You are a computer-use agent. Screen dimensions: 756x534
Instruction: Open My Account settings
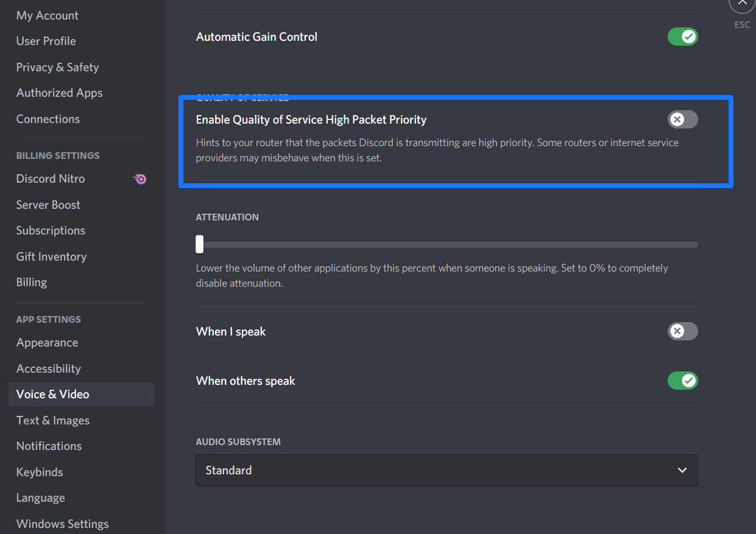coord(48,15)
